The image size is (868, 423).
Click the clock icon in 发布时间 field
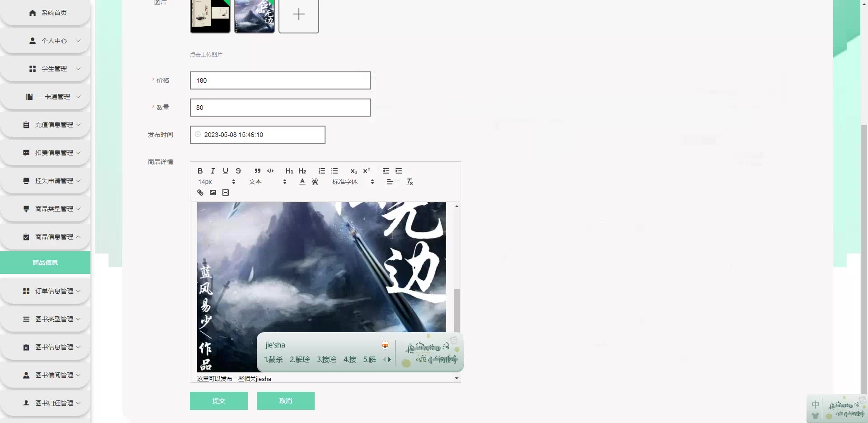198,134
